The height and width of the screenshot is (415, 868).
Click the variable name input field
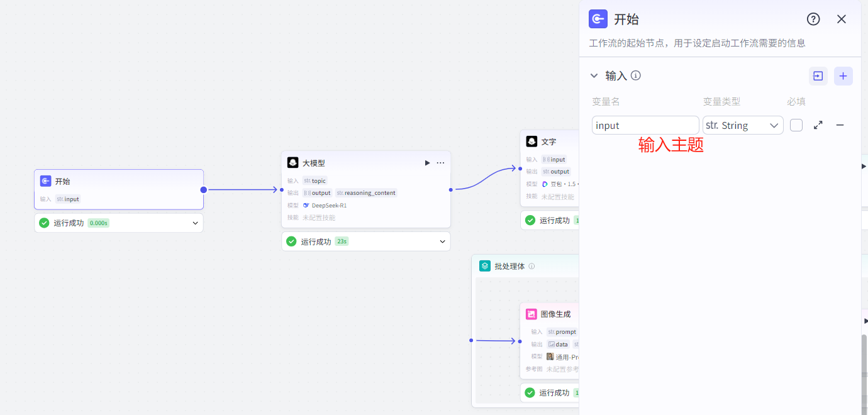click(645, 125)
